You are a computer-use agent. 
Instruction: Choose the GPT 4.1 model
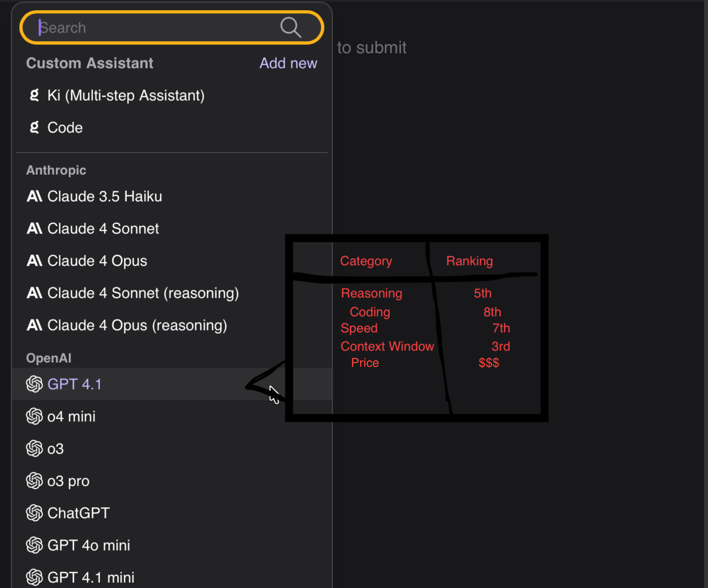tap(74, 384)
